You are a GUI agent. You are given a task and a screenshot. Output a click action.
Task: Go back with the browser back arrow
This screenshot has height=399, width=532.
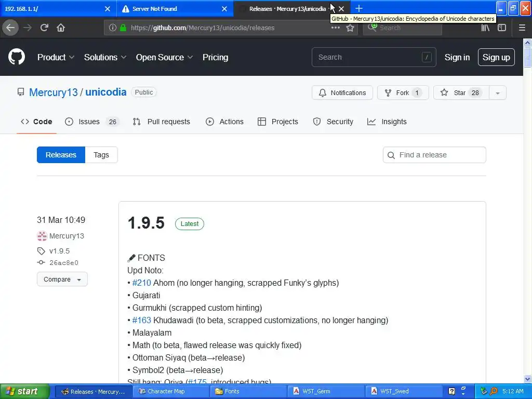[10, 28]
